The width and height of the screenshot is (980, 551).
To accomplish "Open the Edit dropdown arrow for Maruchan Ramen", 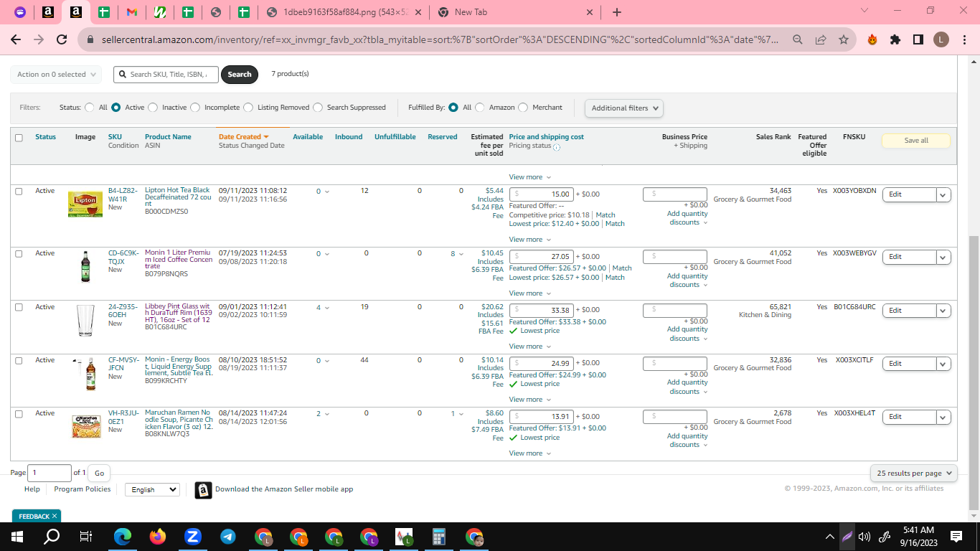I will click(x=943, y=417).
